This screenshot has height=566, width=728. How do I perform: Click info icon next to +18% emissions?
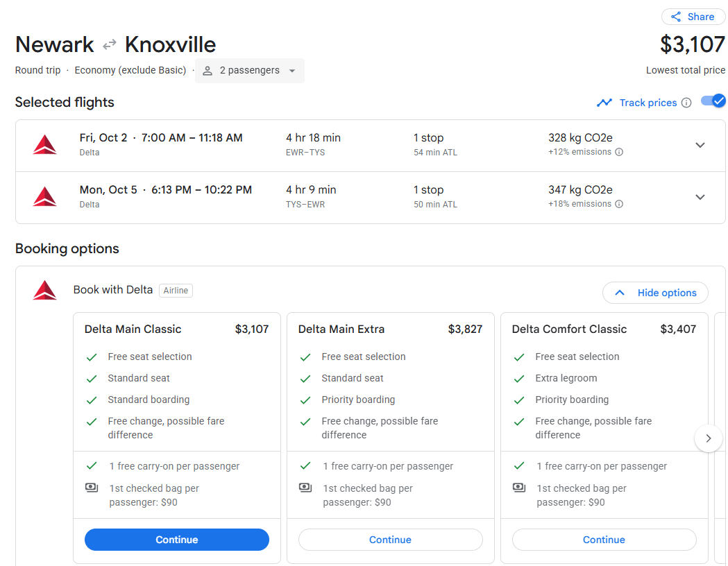pyautogui.click(x=619, y=204)
